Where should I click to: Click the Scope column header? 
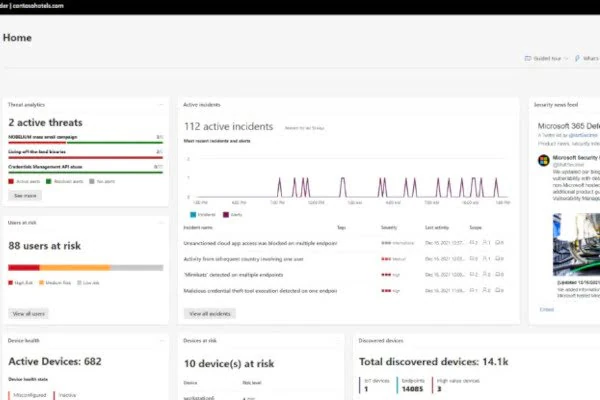(x=476, y=227)
